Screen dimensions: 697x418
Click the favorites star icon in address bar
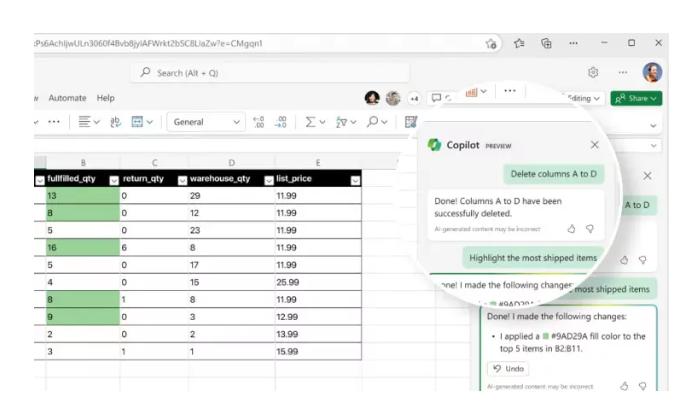[x=491, y=43]
